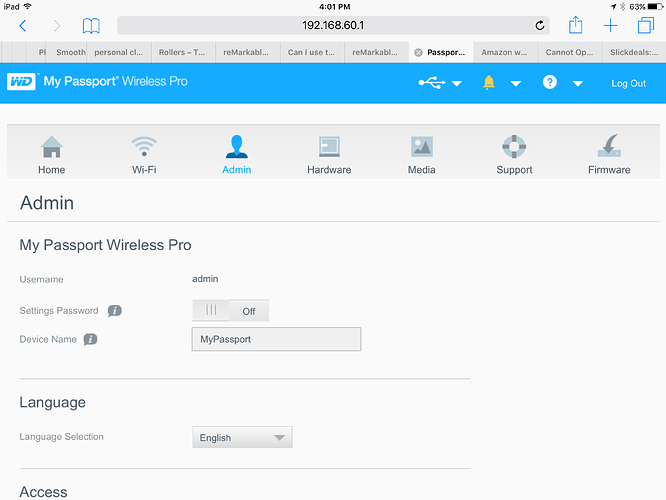
Task: Open the Wi-Fi settings section
Action: point(144,155)
